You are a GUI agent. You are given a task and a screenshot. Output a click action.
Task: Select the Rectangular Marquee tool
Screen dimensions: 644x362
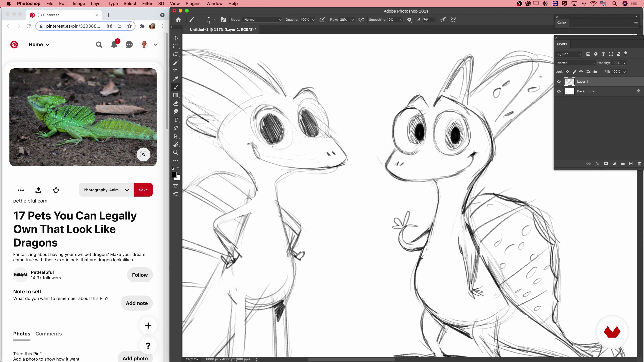point(176,46)
